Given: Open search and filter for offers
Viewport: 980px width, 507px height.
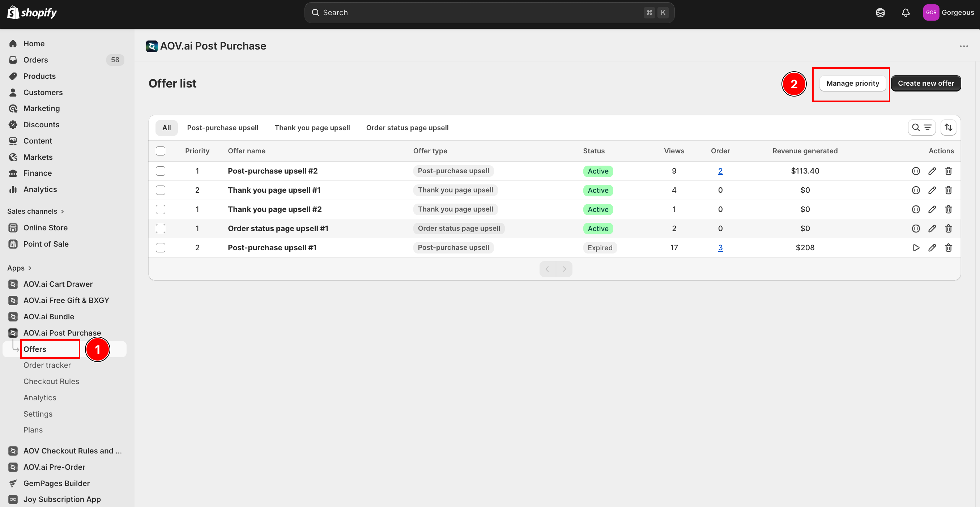Looking at the screenshot, I should click(921, 127).
